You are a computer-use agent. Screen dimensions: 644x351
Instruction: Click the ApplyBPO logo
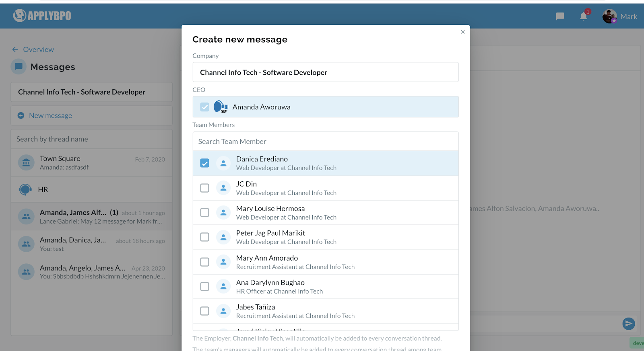[x=42, y=16]
